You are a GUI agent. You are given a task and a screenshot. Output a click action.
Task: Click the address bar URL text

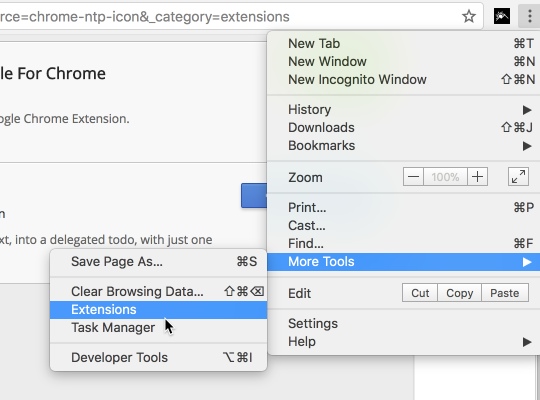[145, 17]
